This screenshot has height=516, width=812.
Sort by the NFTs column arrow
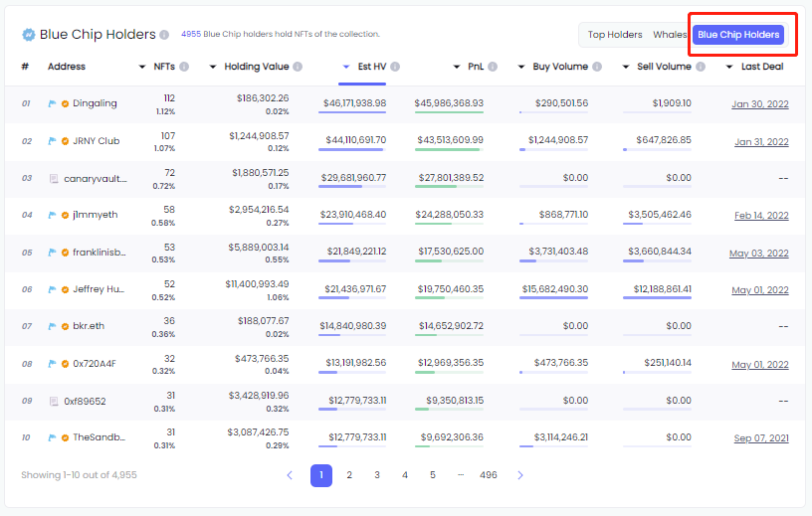pyautogui.click(x=142, y=67)
